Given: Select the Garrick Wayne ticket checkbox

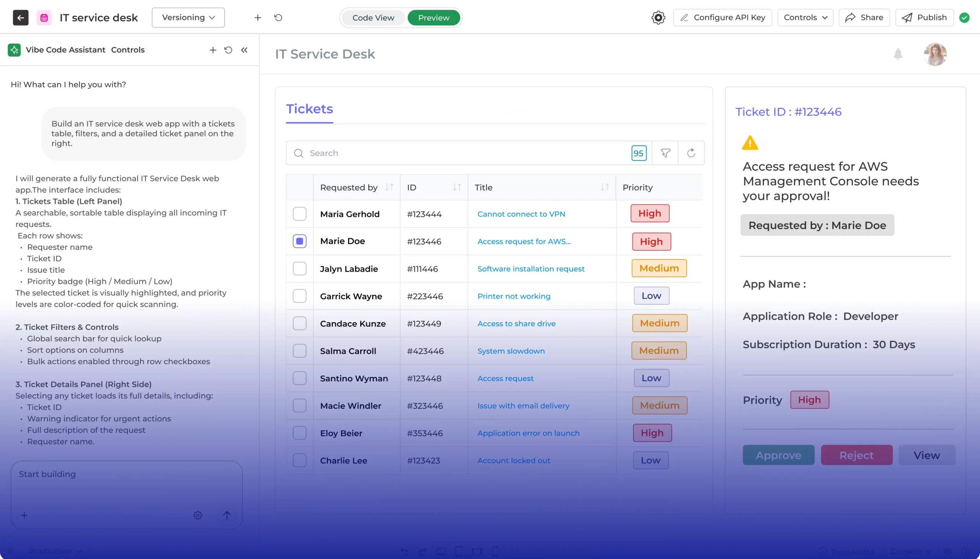Looking at the screenshot, I should (299, 296).
